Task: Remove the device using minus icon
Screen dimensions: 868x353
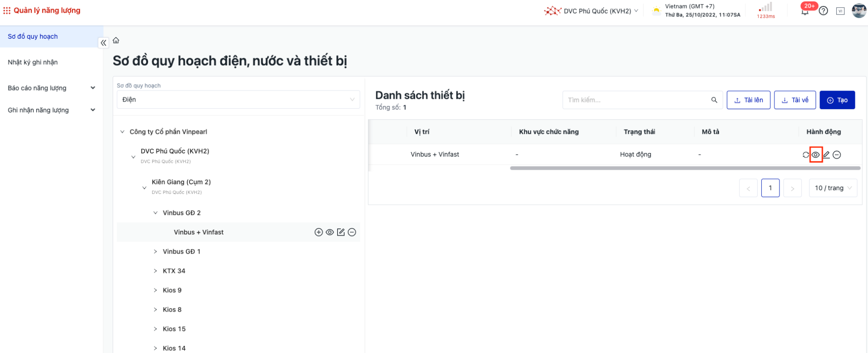Action: click(837, 155)
